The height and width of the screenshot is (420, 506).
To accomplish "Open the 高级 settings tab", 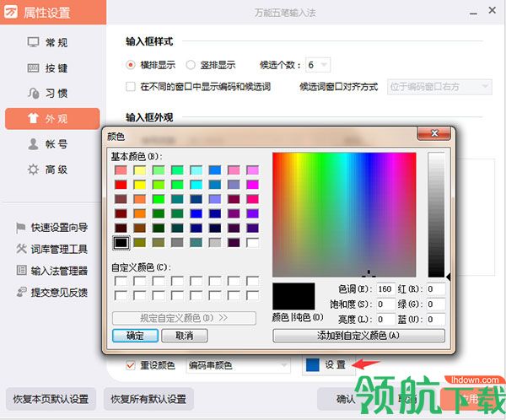I will tap(52, 170).
